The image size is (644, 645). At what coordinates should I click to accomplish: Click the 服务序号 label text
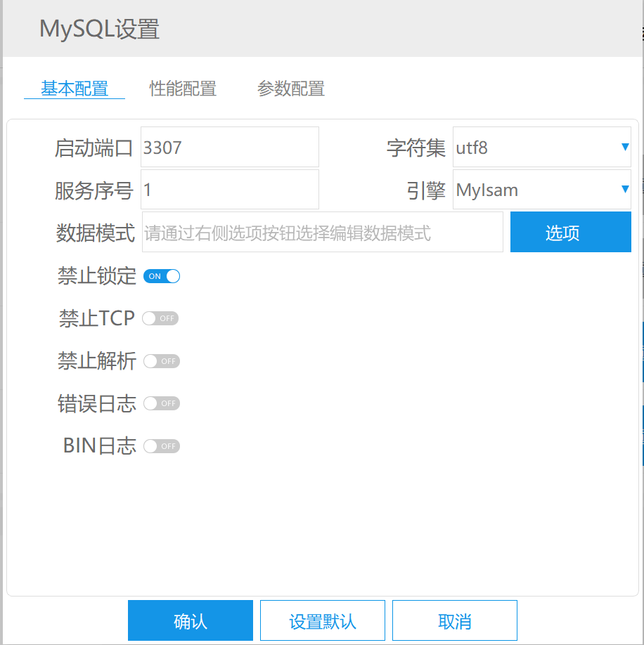(x=94, y=191)
